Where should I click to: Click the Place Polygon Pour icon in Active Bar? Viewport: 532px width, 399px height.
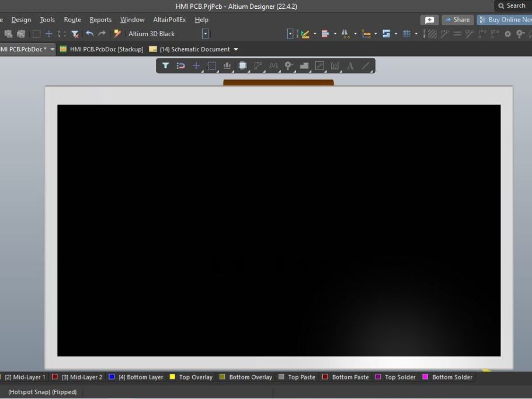click(304, 65)
